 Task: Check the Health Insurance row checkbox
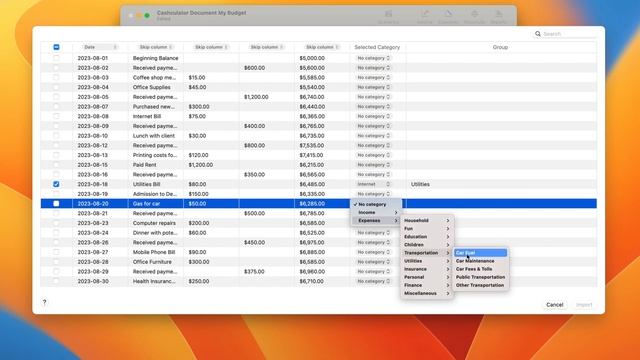point(56,281)
